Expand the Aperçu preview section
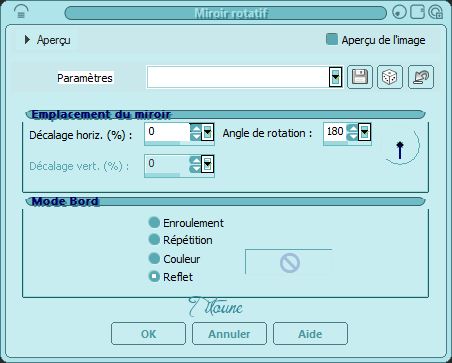Screen dimensions: 452x363 pos(27,40)
